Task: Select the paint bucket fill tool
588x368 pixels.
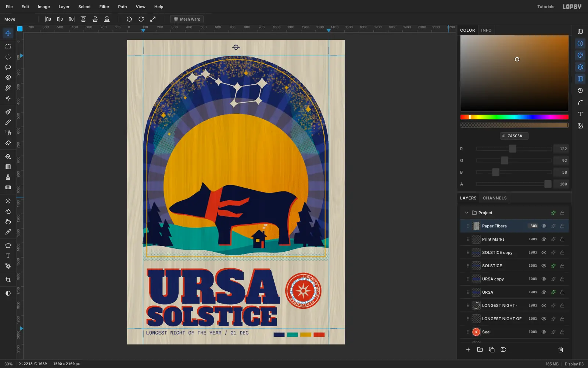Action: [8, 156]
